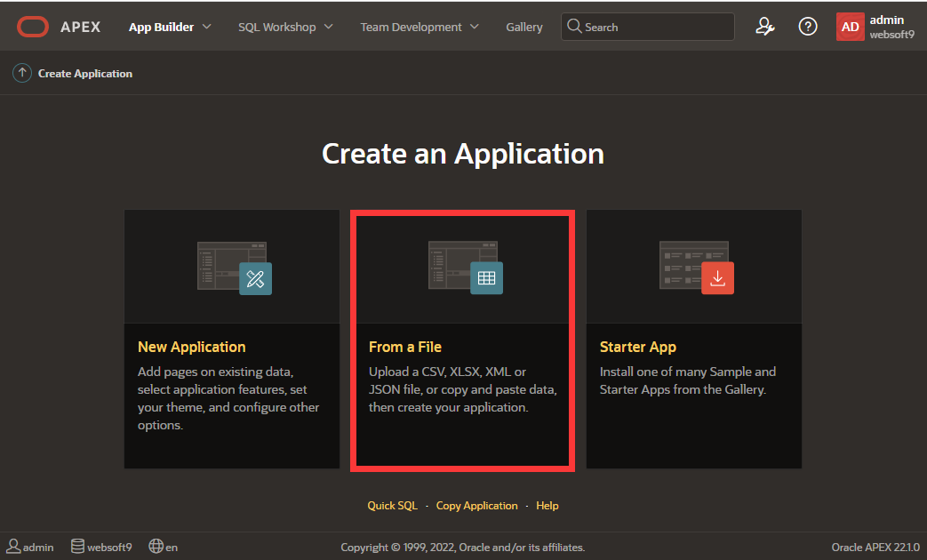Click the globe language icon in footer
The width and height of the screenshot is (927, 560).
click(x=156, y=547)
